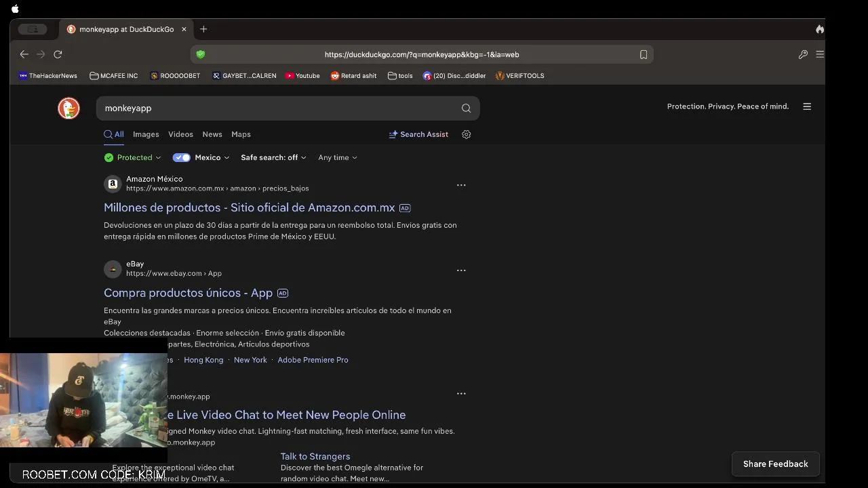Toggle the browser sidebar button
This screenshot has height=488, width=868.
33,29
